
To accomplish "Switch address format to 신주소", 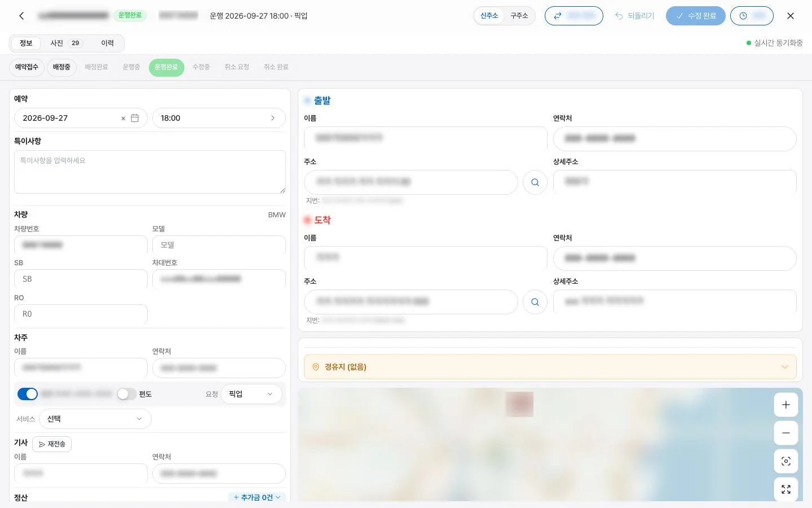I will tap(489, 16).
